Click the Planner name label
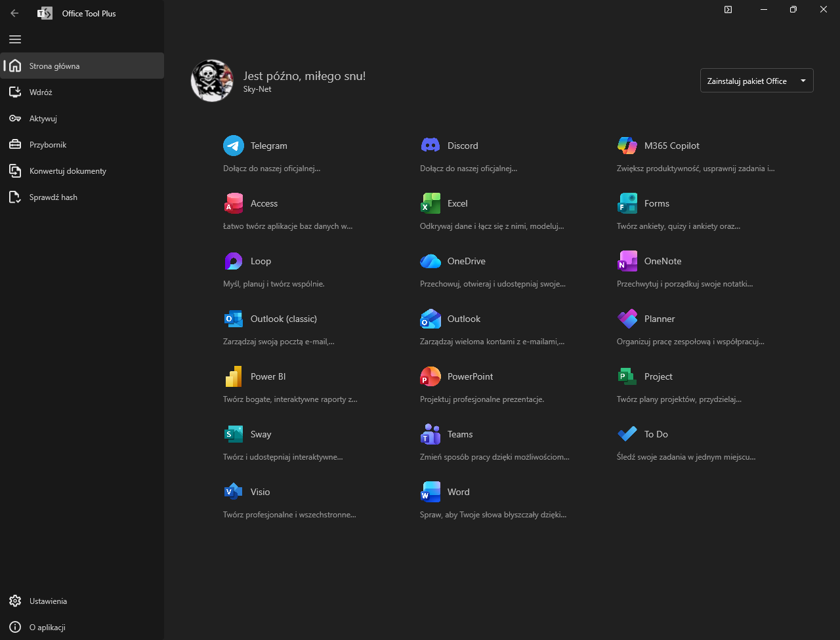Image resolution: width=840 pixels, height=640 pixels. tap(660, 319)
